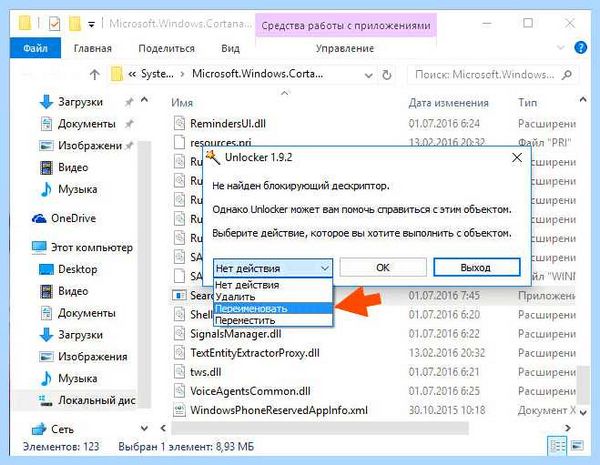
Task: Click date cell 30.10.2015 10:18
Action: click(x=447, y=410)
